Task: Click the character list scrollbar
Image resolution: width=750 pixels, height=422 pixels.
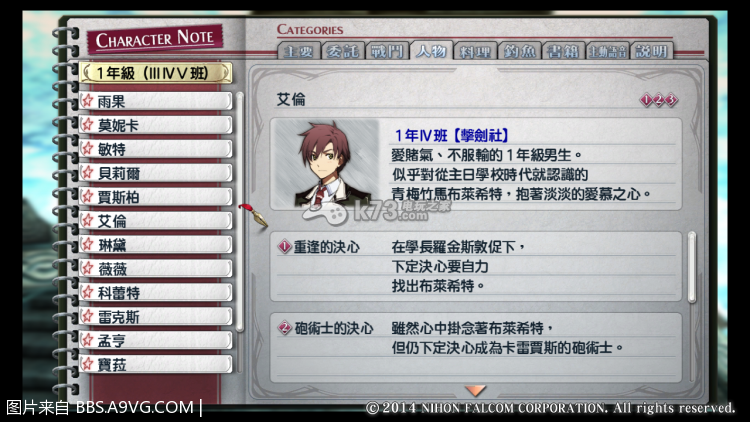Action: pyautogui.click(x=240, y=212)
